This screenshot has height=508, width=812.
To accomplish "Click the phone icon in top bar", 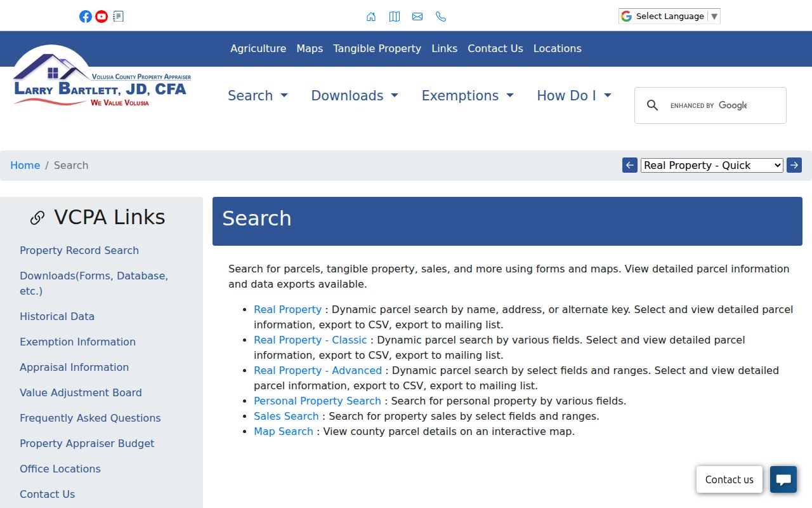I will pyautogui.click(x=441, y=17).
